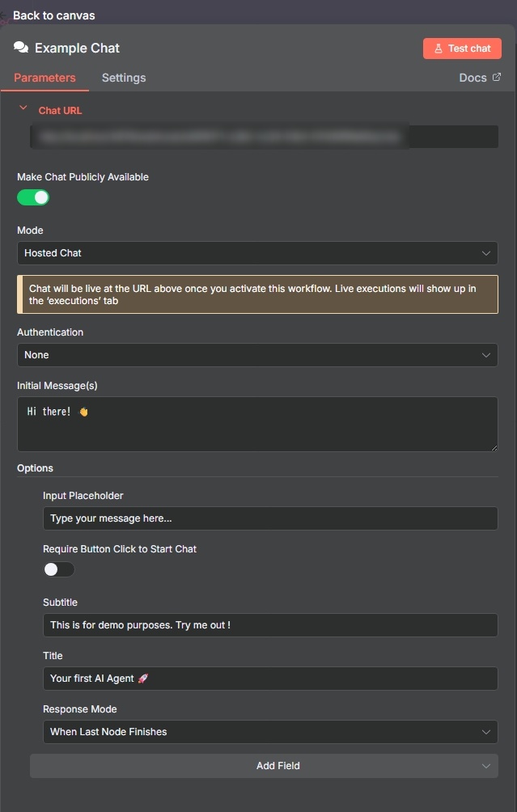Enable Require Button Click to Start Chat

(58, 569)
